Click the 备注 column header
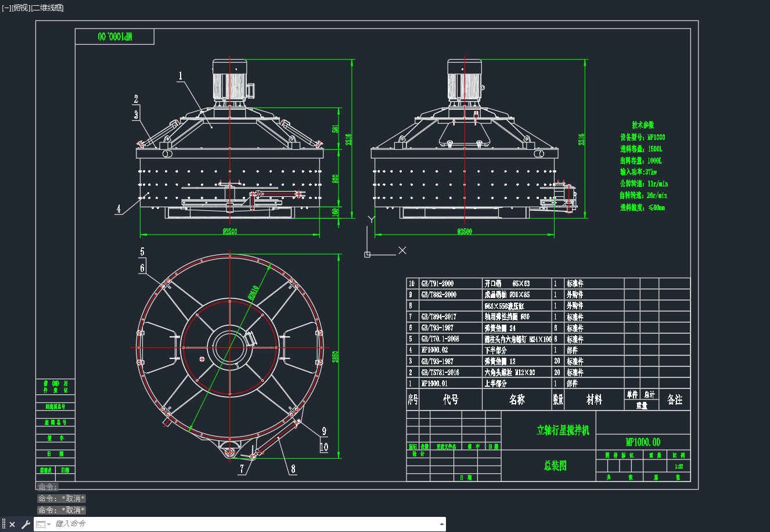Screen dimensions: 770x532 [675, 400]
